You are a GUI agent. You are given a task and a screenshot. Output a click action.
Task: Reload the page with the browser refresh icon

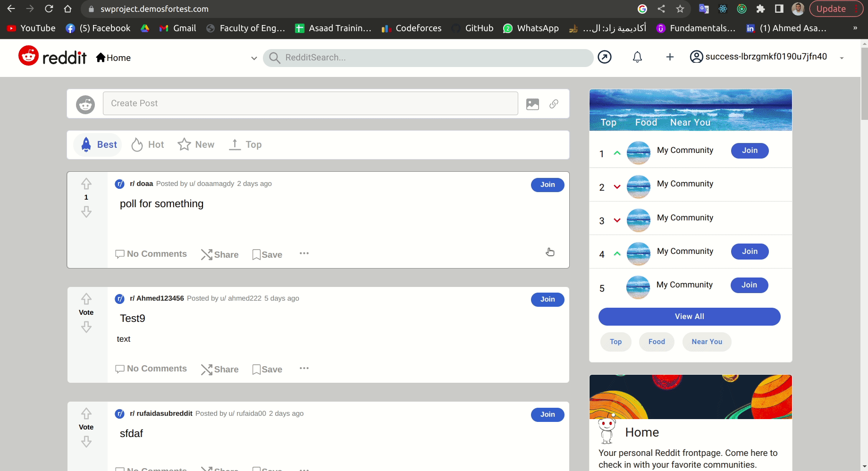tap(49, 9)
